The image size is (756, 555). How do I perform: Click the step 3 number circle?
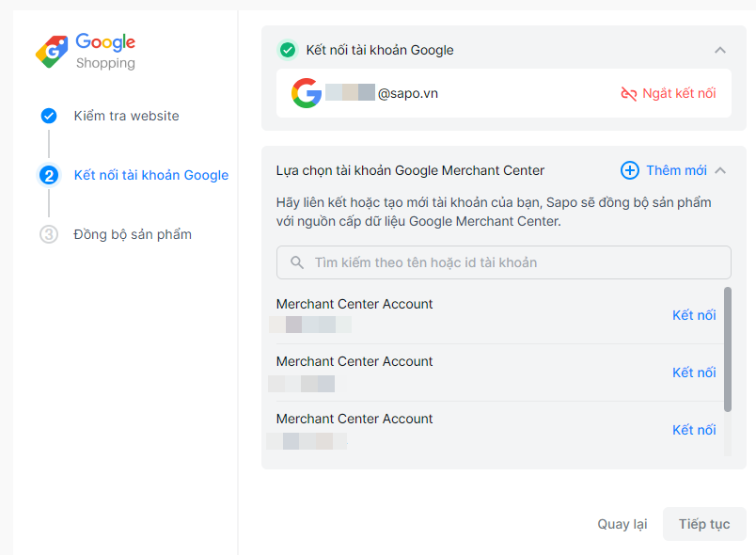pos(49,234)
